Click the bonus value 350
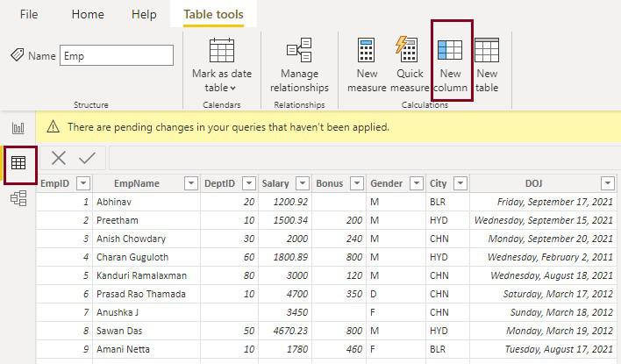The image size is (621, 364). pyautogui.click(x=354, y=294)
